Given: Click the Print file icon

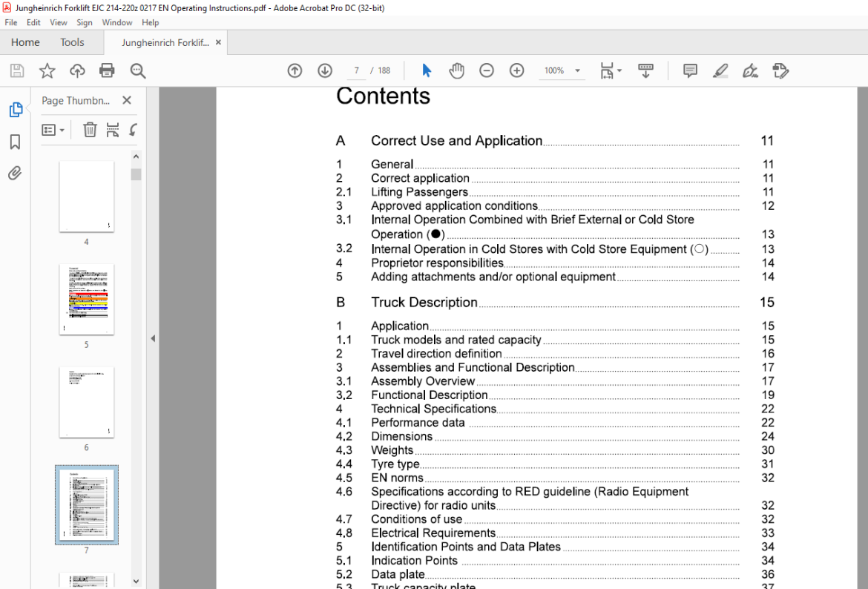Looking at the screenshot, I should click(106, 70).
